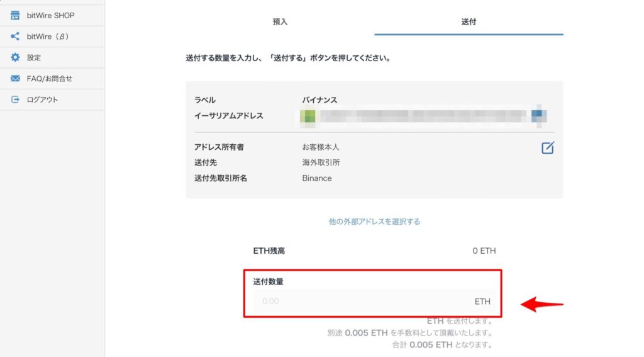The width and height of the screenshot is (644, 357).
Task: Click the blurred Ethereum address text
Action: point(421,116)
